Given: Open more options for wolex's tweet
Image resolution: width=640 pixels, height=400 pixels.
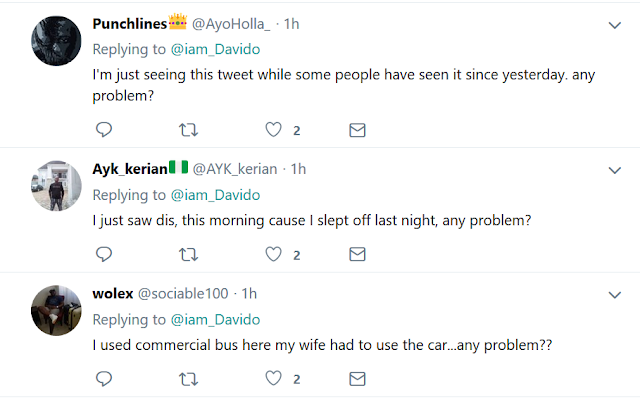Looking at the screenshot, I should (x=616, y=294).
